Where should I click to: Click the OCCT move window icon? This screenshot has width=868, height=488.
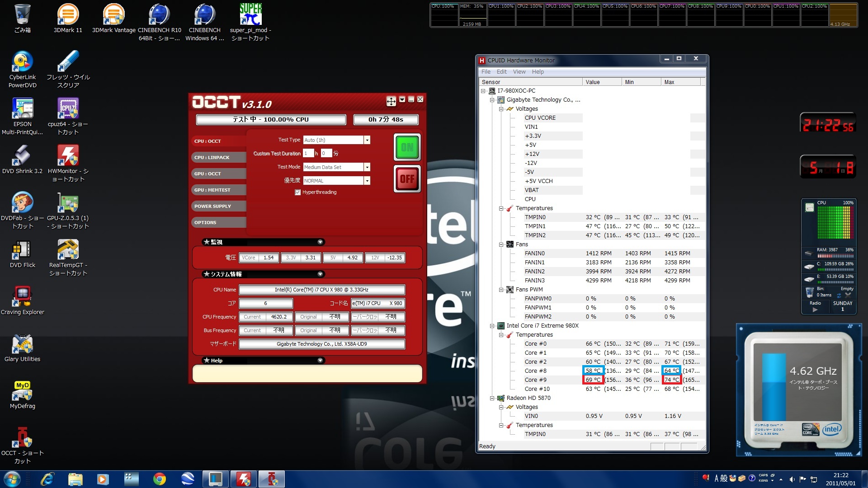pos(391,101)
